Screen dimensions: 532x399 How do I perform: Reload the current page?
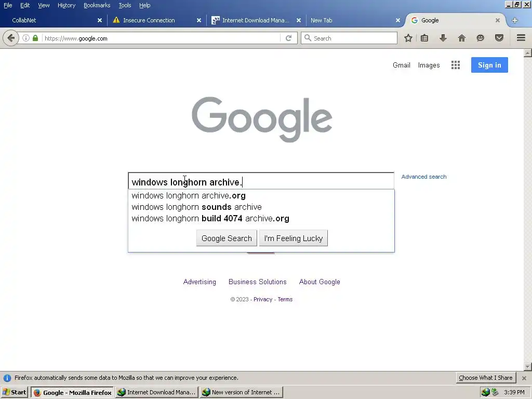[288, 38]
